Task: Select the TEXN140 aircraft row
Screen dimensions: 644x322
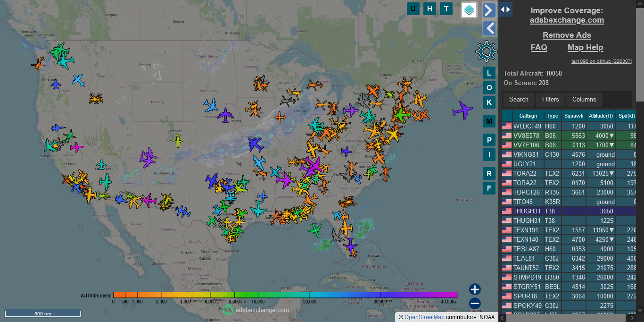Action: tap(569, 239)
